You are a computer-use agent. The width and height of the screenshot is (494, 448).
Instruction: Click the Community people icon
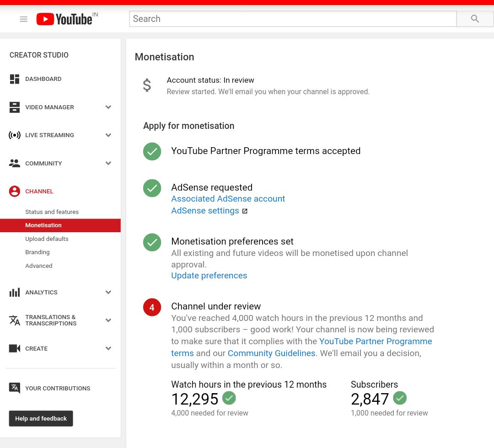tap(15, 163)
